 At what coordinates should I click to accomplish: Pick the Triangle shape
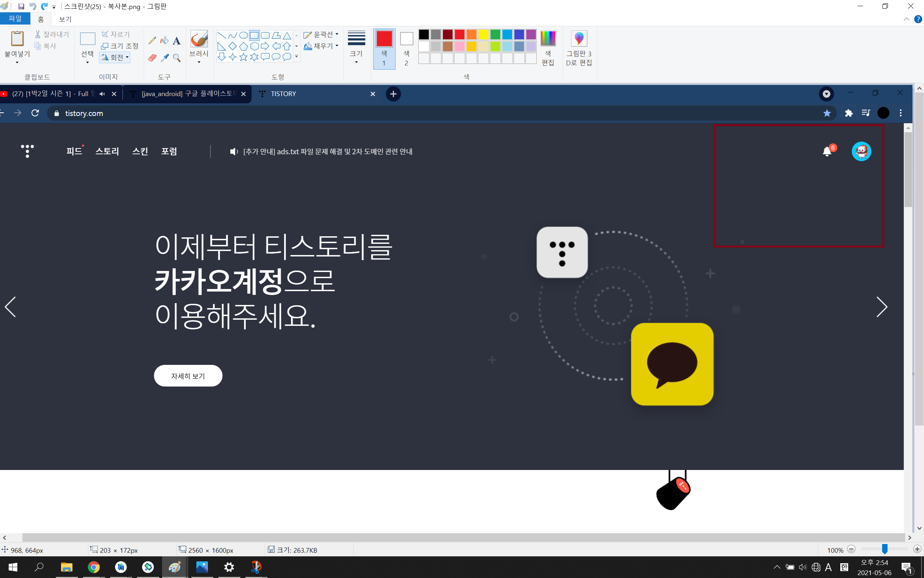287,35
